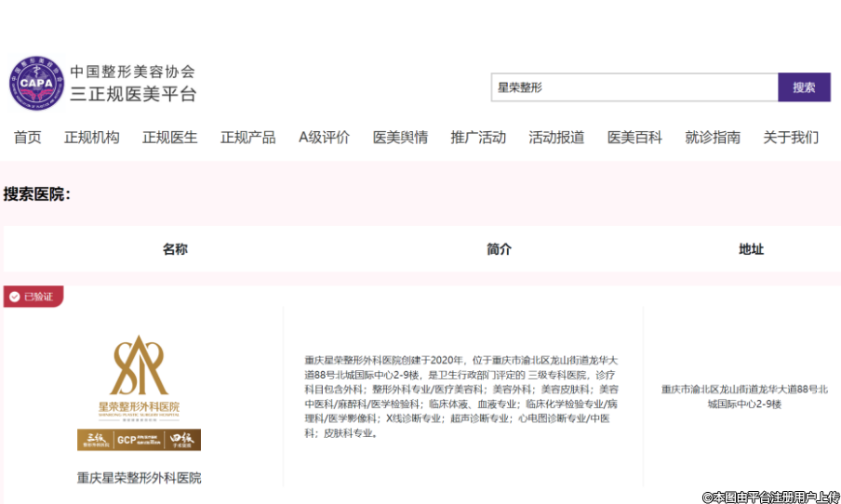The width and height of the screenshot is (841, 504).
Task: Open the 正规产品 navigation item
Action: pyautogui.click(x=247, y=138)
